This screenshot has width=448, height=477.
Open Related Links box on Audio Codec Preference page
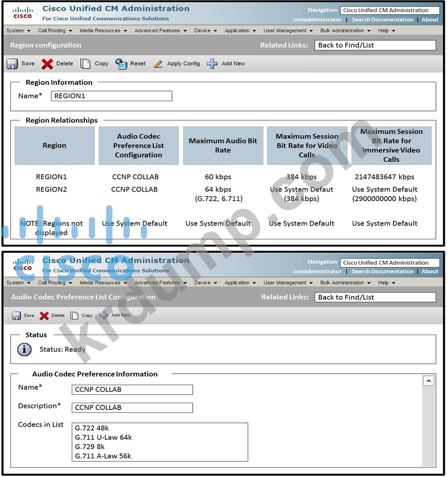tap(375, 297)
